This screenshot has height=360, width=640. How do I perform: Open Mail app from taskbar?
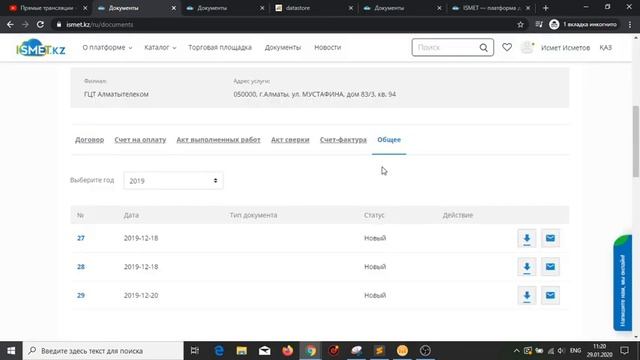(264, 351)
